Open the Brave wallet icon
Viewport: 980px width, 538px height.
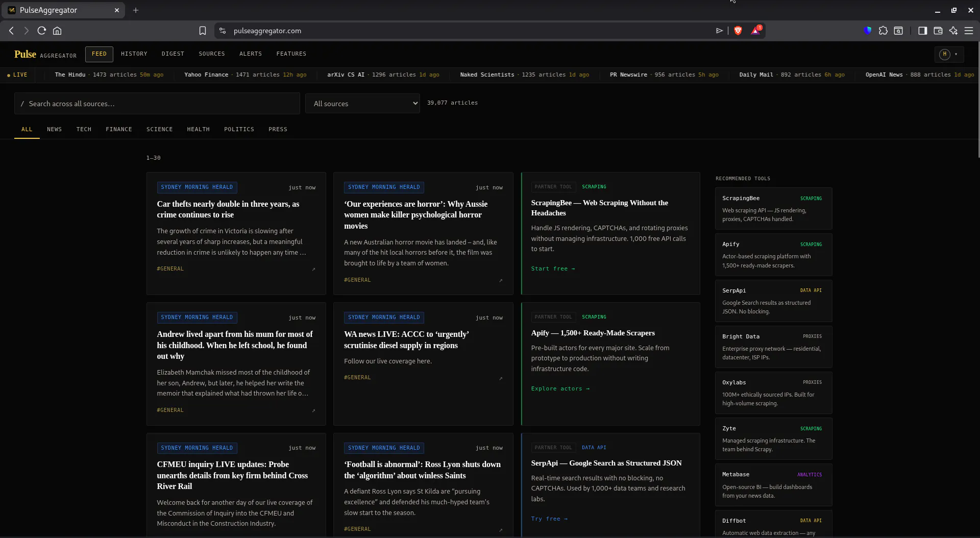938,31
